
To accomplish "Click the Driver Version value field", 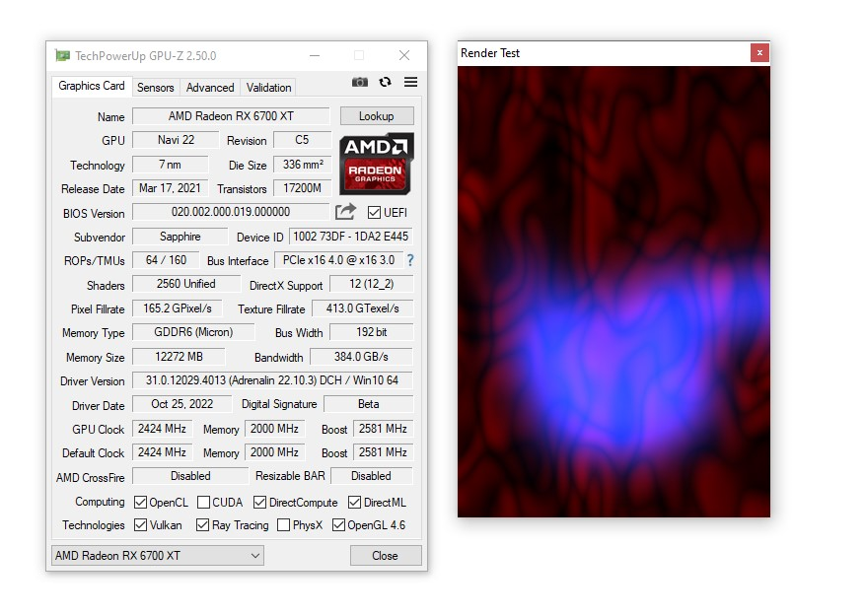I will [x=272, y=380].
